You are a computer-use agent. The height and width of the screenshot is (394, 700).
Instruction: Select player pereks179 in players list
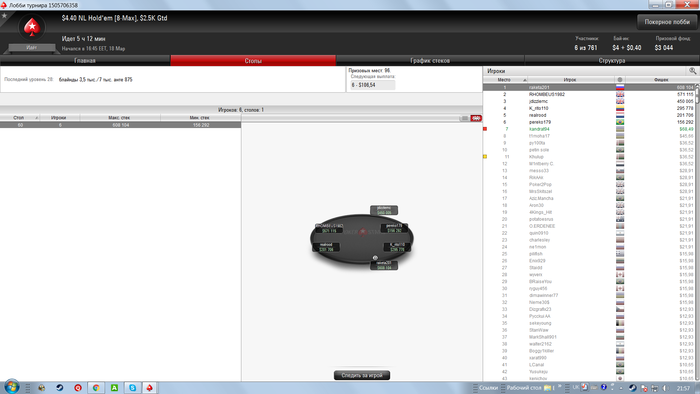(588, 122)
